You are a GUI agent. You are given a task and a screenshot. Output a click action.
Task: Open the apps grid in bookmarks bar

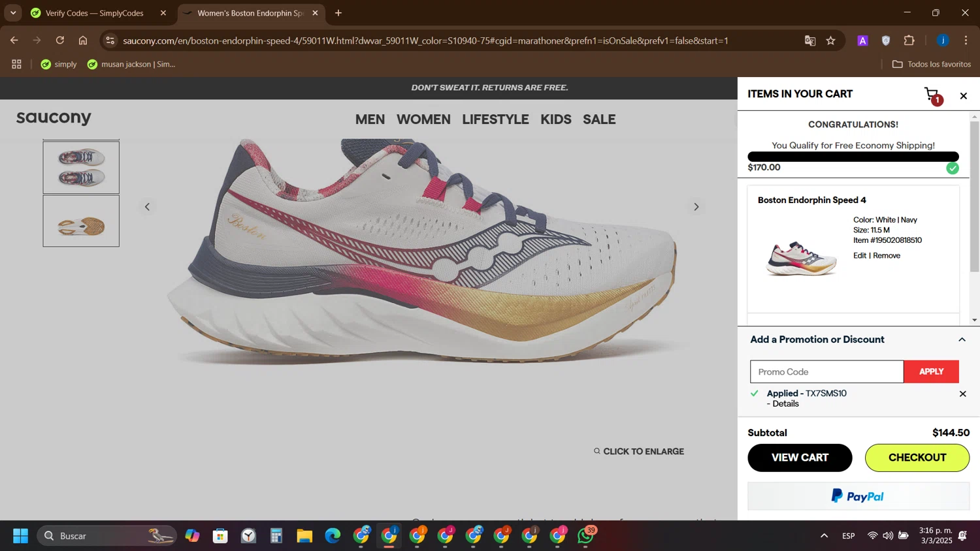[x=17, y=64]
